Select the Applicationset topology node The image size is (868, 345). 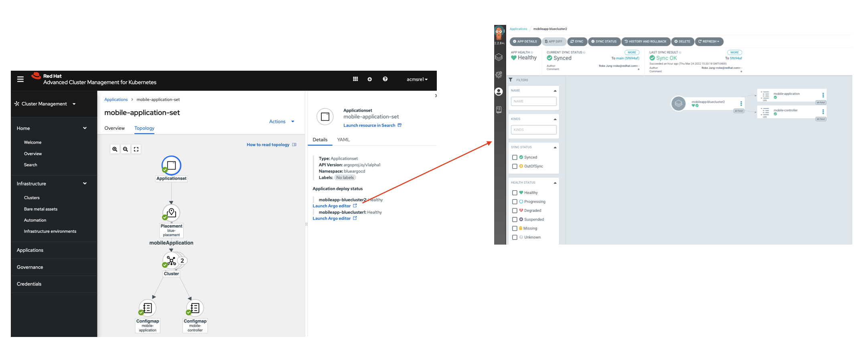[171, 165]
